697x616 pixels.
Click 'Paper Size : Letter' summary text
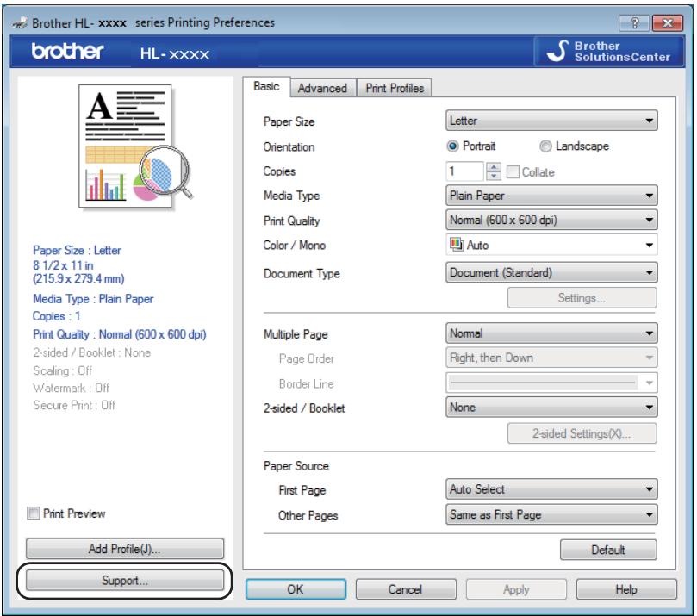77,250
